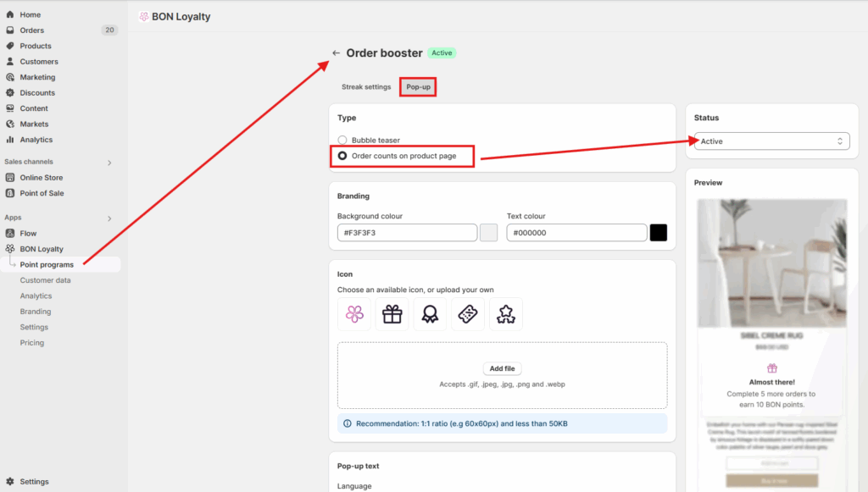Open Settings via the gear icon at bottom
Viewport: 868px width, 492px height.
[x=10, y=482]
